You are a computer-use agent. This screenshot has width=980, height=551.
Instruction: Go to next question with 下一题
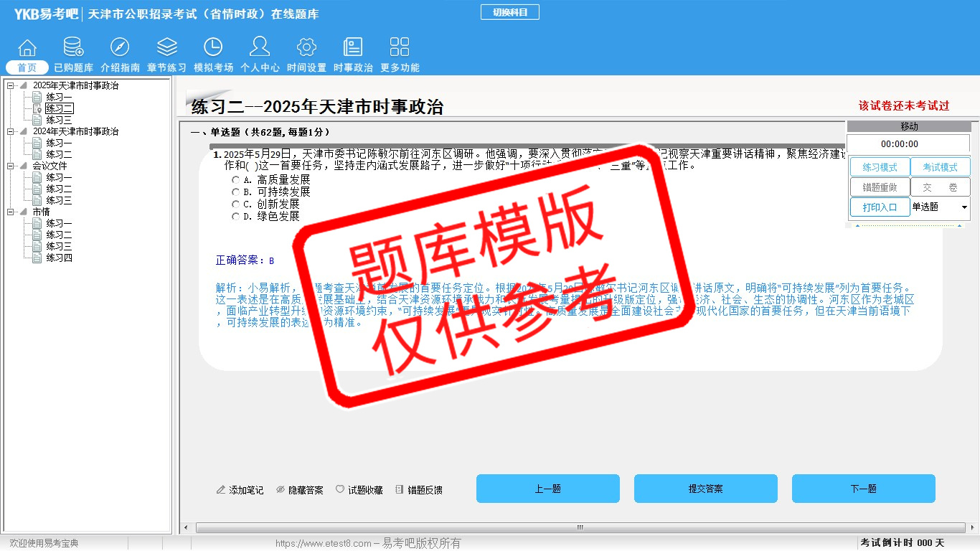(863, 489)
